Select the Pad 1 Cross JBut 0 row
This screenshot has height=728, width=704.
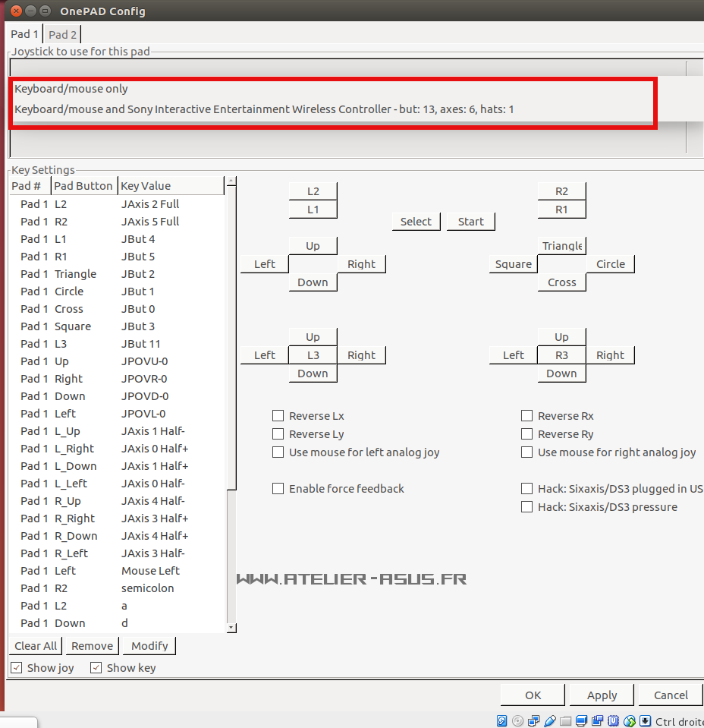coord(114,309)
